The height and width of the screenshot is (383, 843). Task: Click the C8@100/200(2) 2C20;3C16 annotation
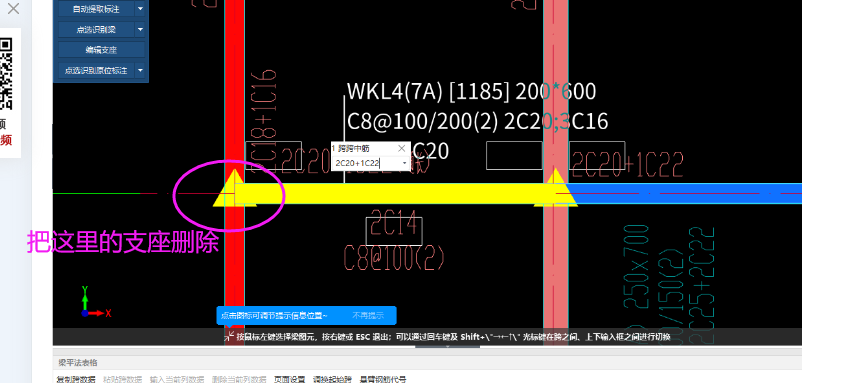pos(477,122)
